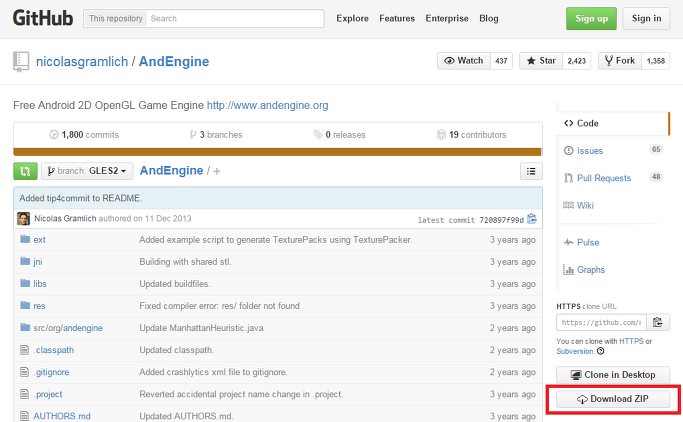Open the Enterprise menu item

pos(447,18)
